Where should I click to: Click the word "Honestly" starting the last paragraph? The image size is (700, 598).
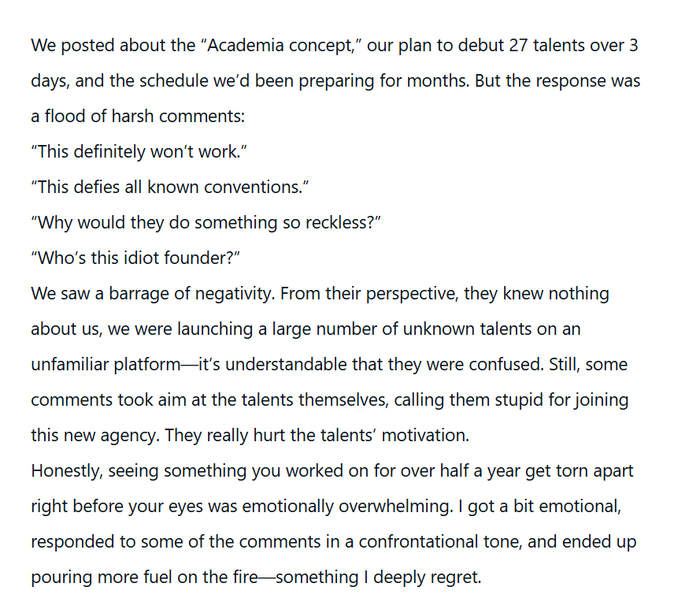click(x=66, y=471)
